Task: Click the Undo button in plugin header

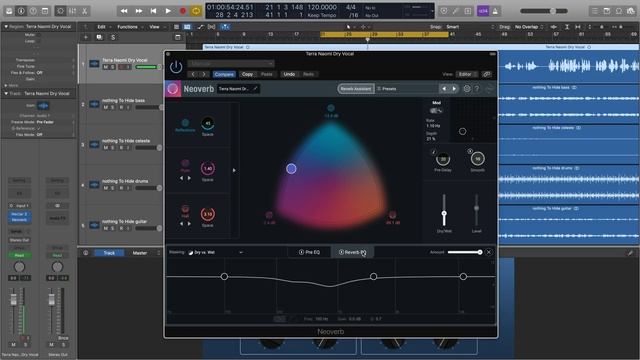Action: click(x=289, y=74)
